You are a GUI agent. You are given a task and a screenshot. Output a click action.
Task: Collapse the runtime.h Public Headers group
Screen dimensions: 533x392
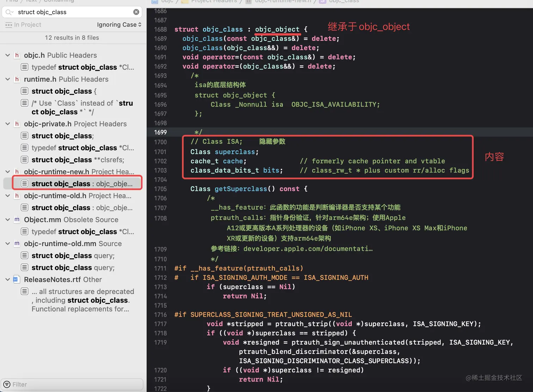[8, 79]
